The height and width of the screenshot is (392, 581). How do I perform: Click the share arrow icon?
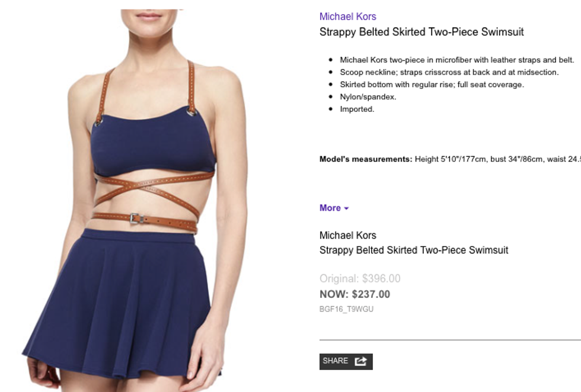click(x=360, y=361)
